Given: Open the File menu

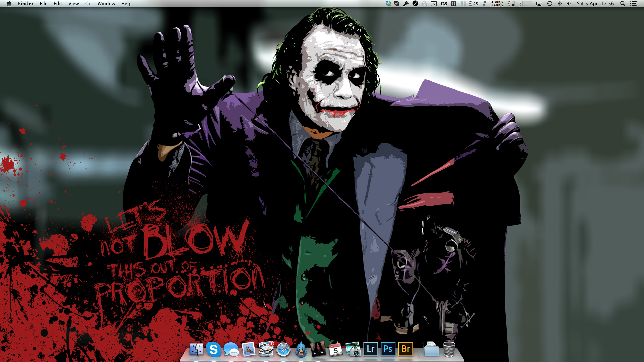Looking at the screenshot, I should (44, 4).
